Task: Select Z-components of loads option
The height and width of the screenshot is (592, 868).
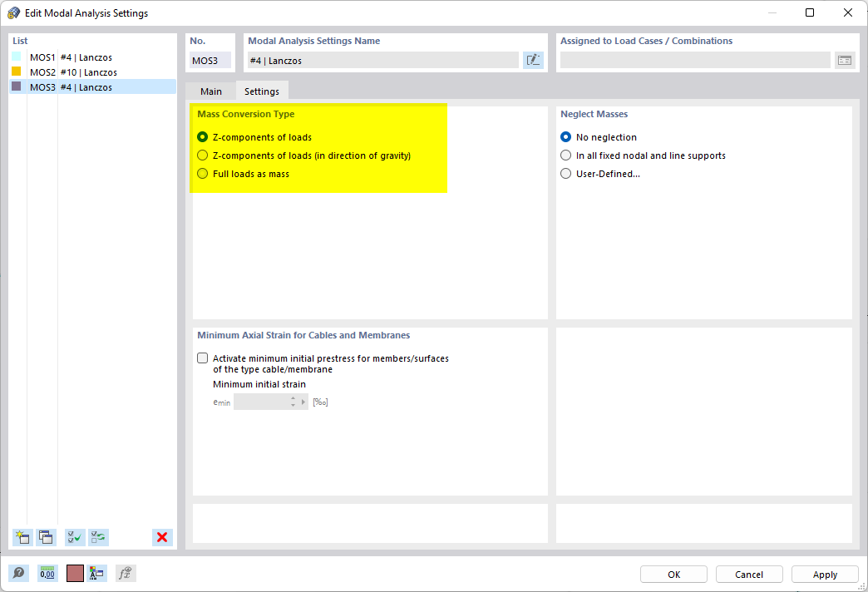Action: point(254,137)
